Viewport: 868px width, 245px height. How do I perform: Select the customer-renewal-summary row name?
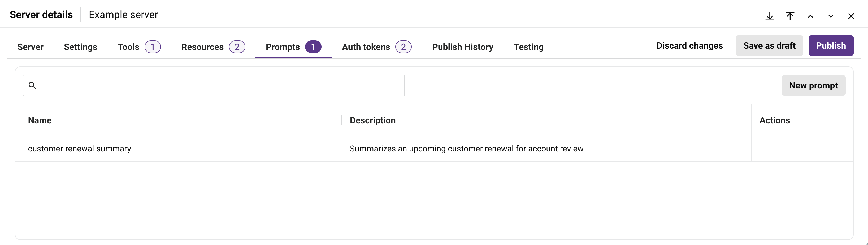(80, 149)
